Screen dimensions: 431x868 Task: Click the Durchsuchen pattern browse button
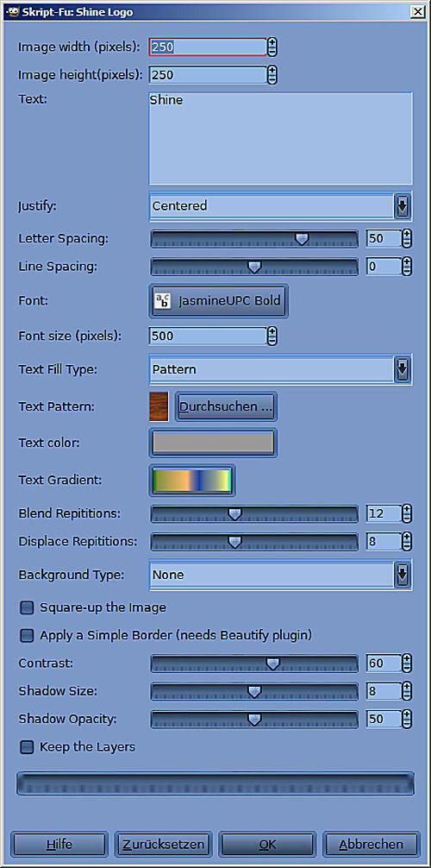click(x=226, y=407)
